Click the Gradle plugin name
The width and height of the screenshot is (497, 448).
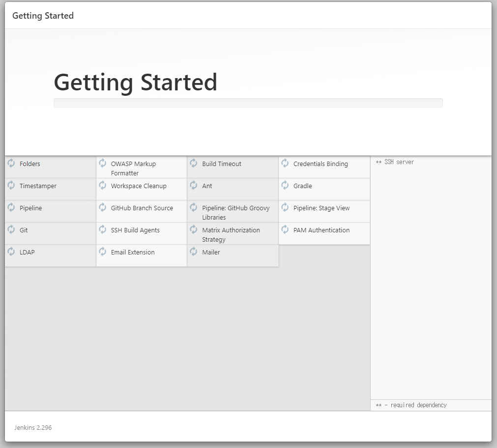pyautogui.click(x=303, y=186)
